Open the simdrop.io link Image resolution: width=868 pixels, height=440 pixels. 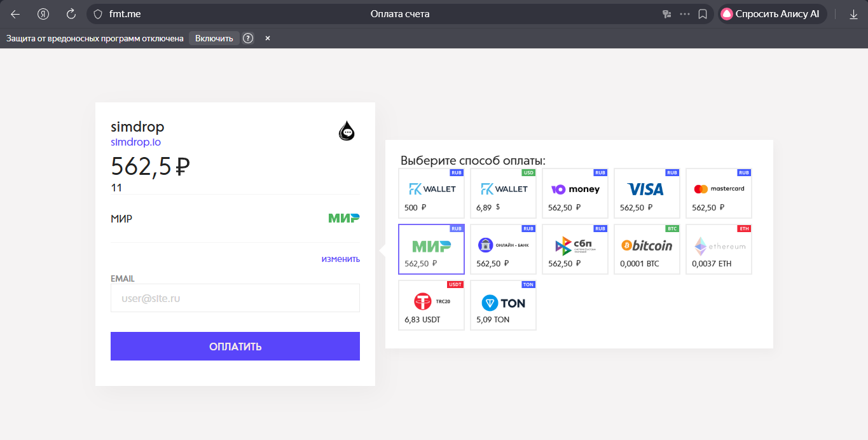[x=135, y=142]
